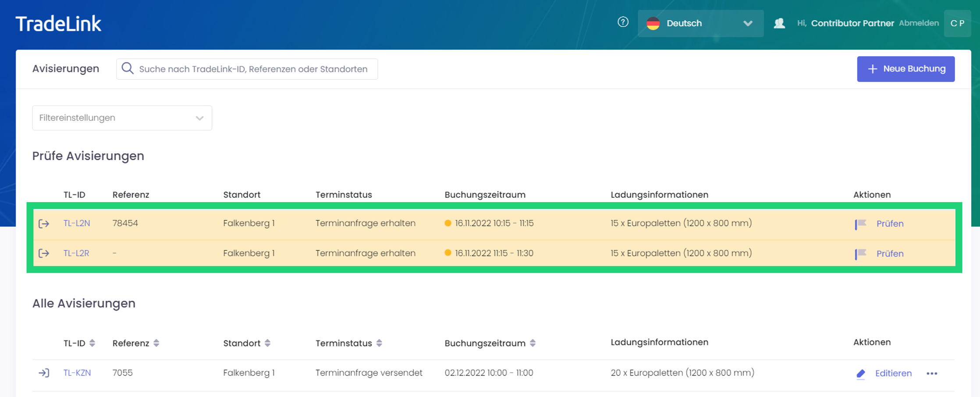Click the Neue Buchung button

905,69
